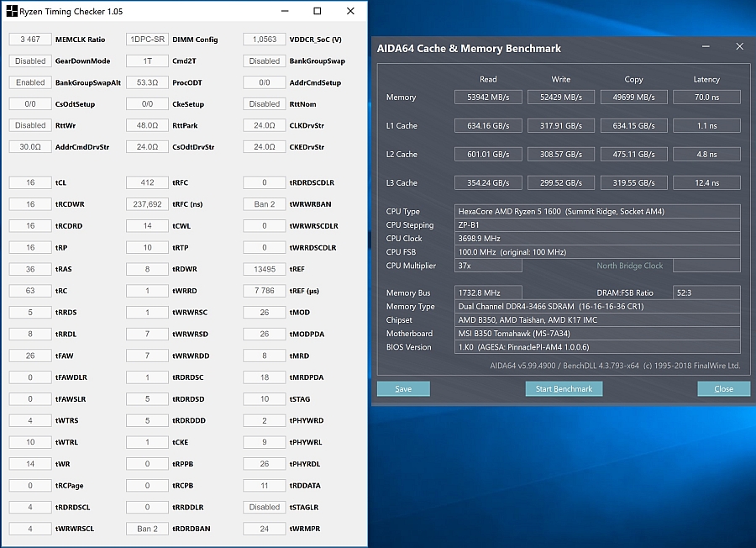Click the Close button in AIDA64
The height and width of the screenshot is (548, 756).
tap(724, 389)
